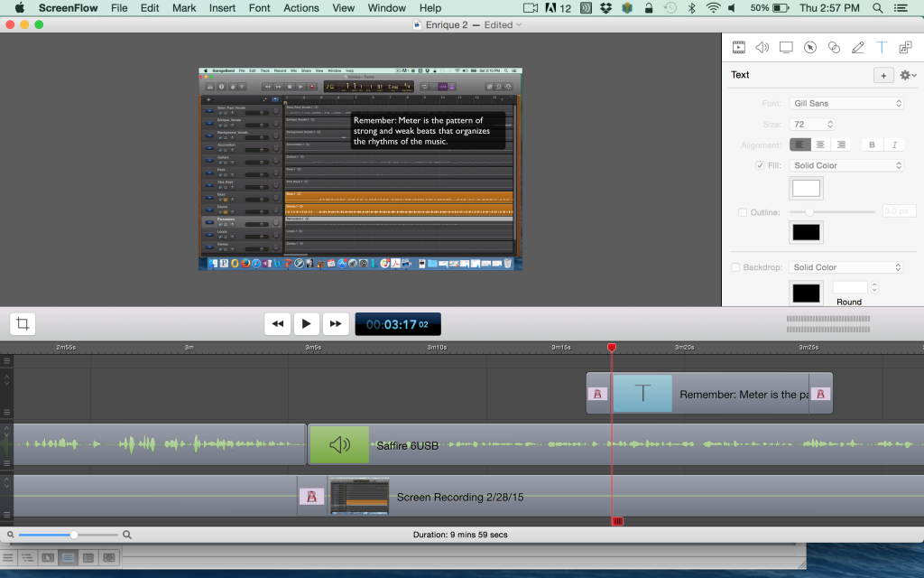
Task: Click the fast-forward playback button
Action: [x=336, y=324]
